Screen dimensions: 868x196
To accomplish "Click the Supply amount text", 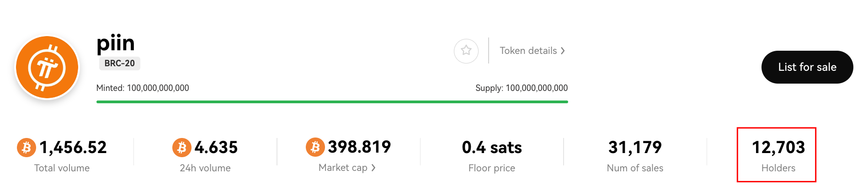I will pyautogui.click(x=522, y=88).
